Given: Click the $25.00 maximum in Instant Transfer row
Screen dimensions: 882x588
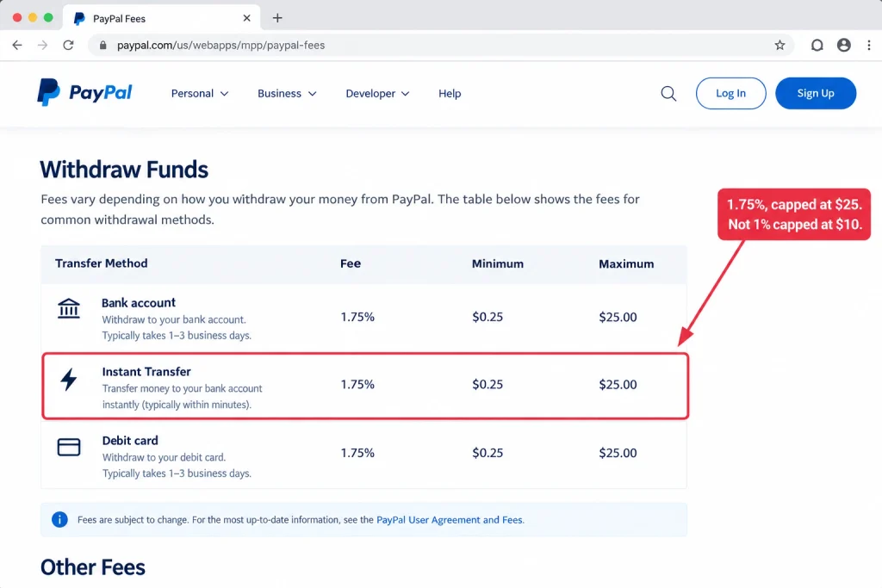Looking at the screenshot, I should click(x=618, y=384).
